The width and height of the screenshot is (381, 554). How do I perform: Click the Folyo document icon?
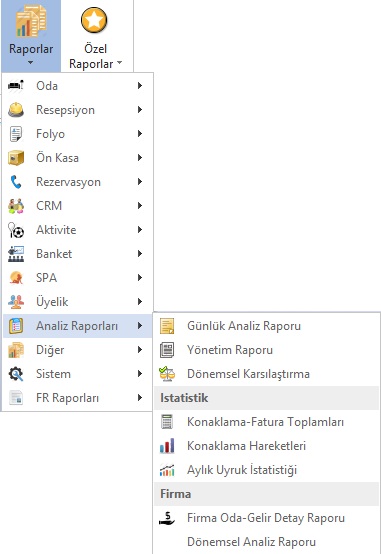(16, 134)
